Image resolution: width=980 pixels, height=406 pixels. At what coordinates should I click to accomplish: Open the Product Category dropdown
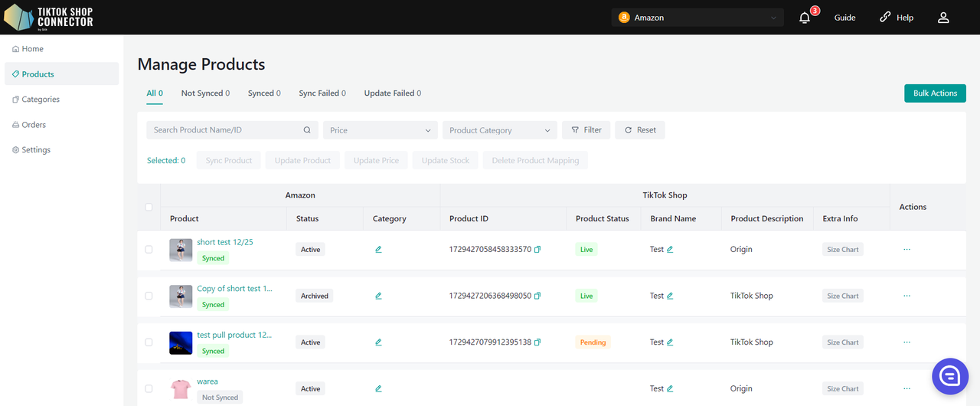coord(499,130)
